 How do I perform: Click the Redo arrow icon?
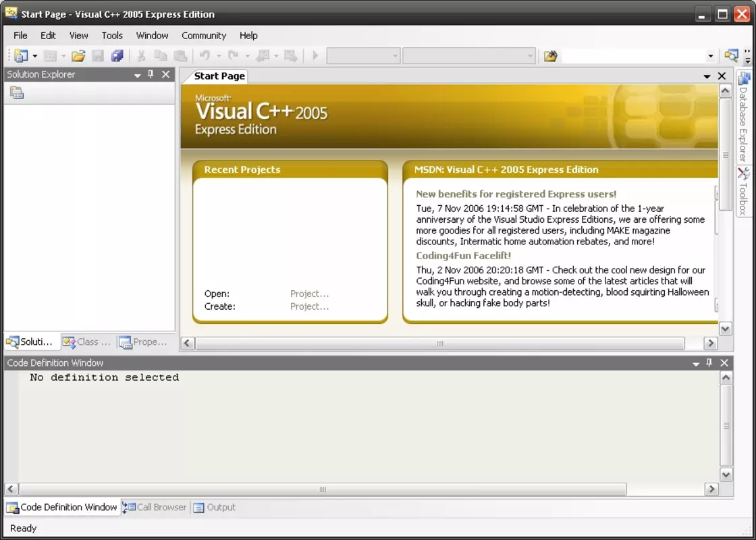click(234, 56)
